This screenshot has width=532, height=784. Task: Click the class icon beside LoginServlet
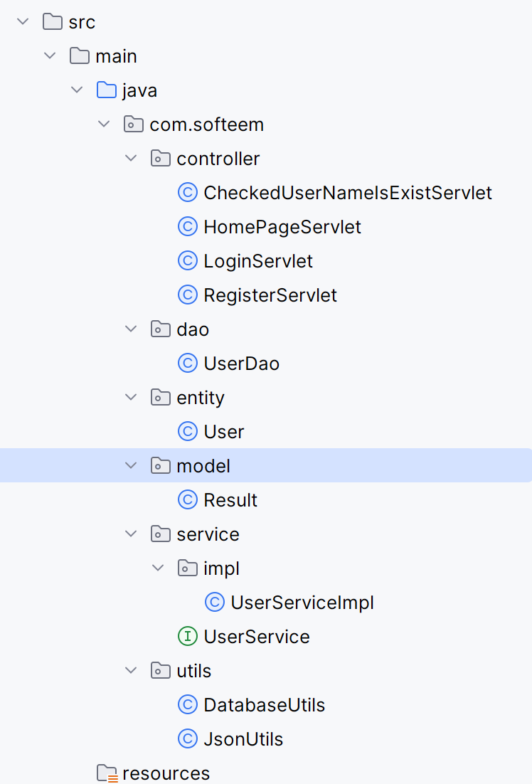pyautogui.click(x=187, y=260)
